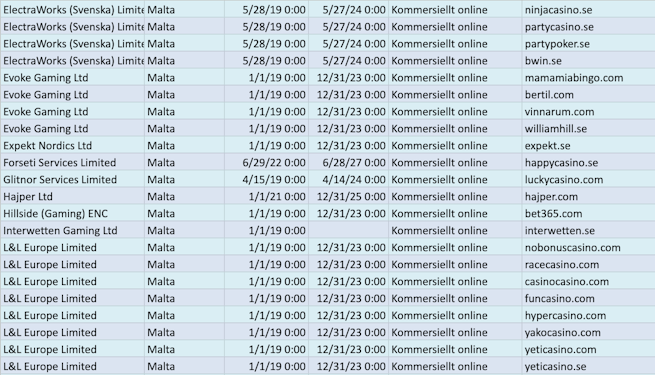
Task: Click the 4/15/19 0:00 start date cell
Action: click(x=266, y=180)
